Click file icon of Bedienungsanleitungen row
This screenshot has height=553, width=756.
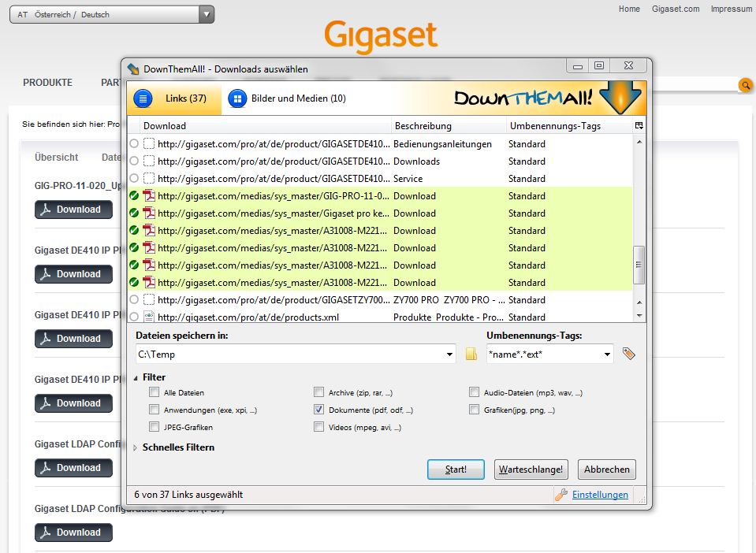pos(149,144)
